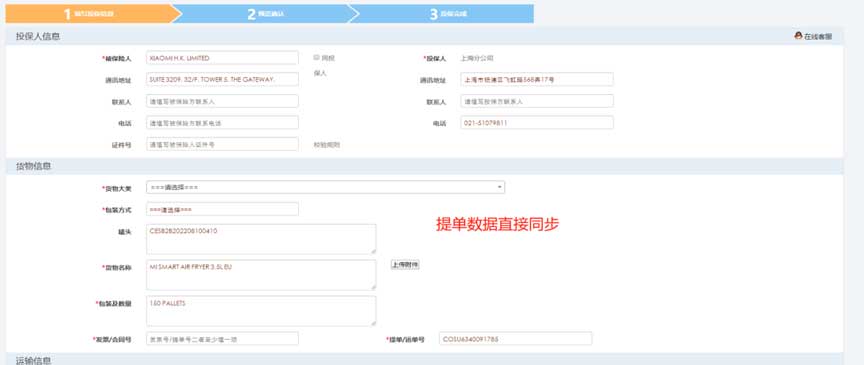This screenshot has width=864, height=365.
Task: Expand the 货物大类 cargo category dropdown
Action: (325, 187)
